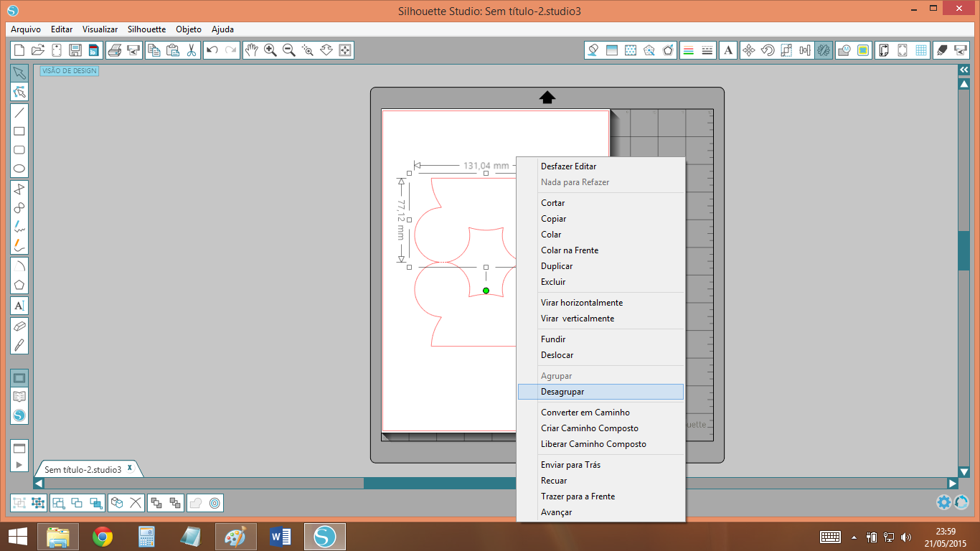Open the Grid settings icon
The height and width of the screenshot is (551, 980).
point(921,50)
